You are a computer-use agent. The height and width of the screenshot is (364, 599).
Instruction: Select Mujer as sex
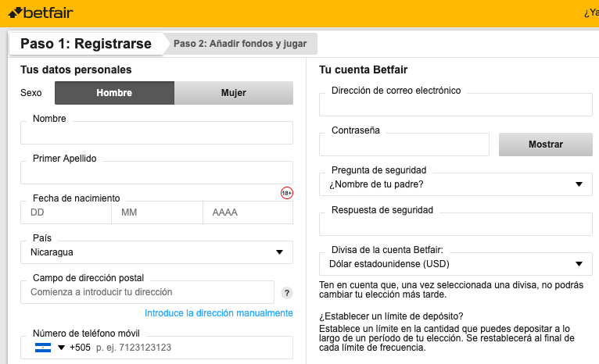pos(234,93)
